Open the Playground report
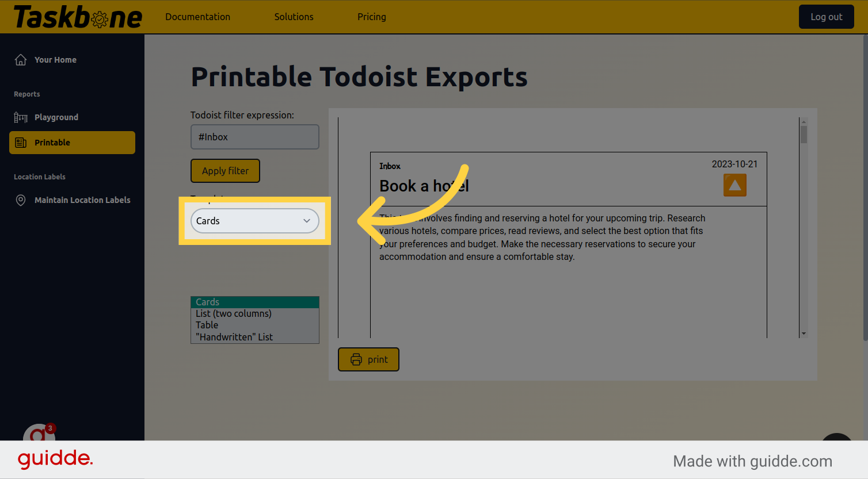This screenshot has height=479, width=868. coord(56,117)
